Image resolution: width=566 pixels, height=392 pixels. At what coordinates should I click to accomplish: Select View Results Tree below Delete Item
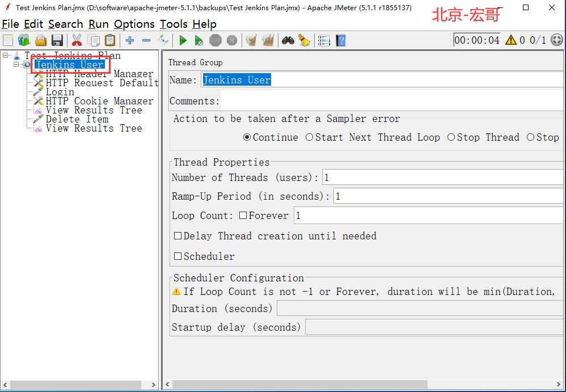[x=94, y=128]
